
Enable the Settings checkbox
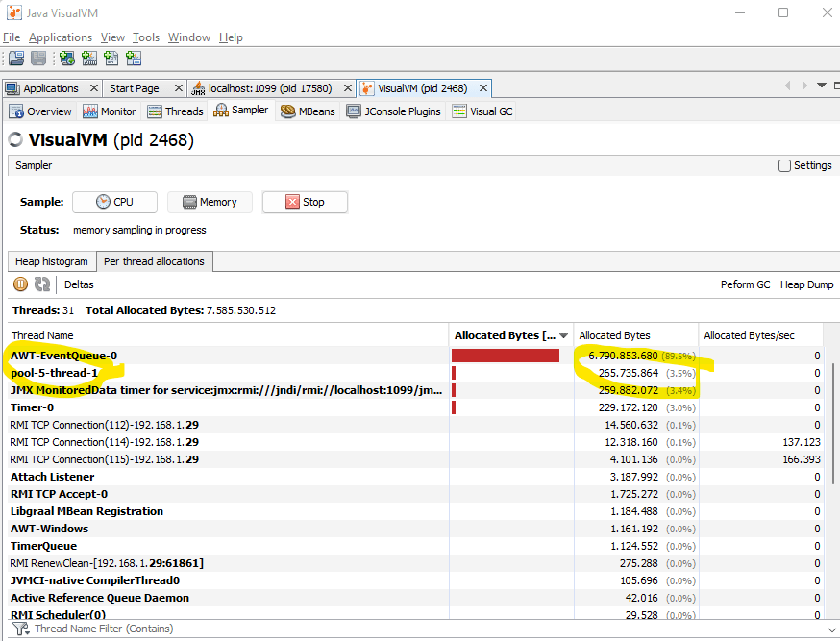coord(783,165)
